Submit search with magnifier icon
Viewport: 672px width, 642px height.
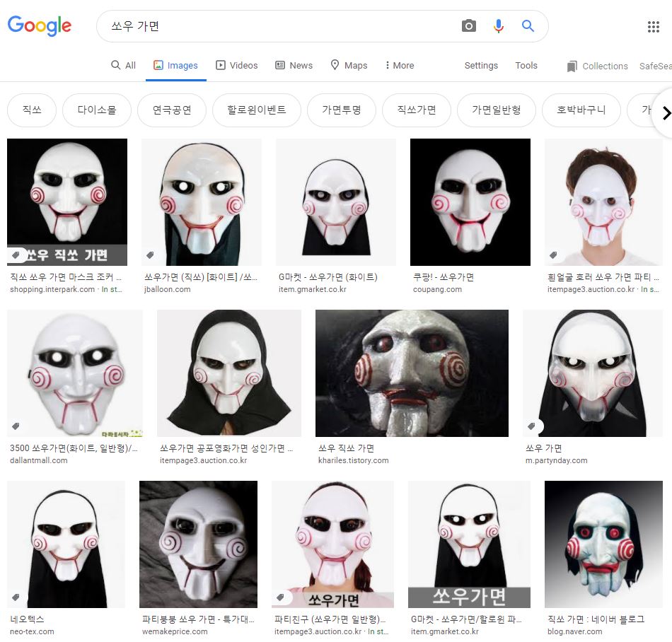coord(528,26)
